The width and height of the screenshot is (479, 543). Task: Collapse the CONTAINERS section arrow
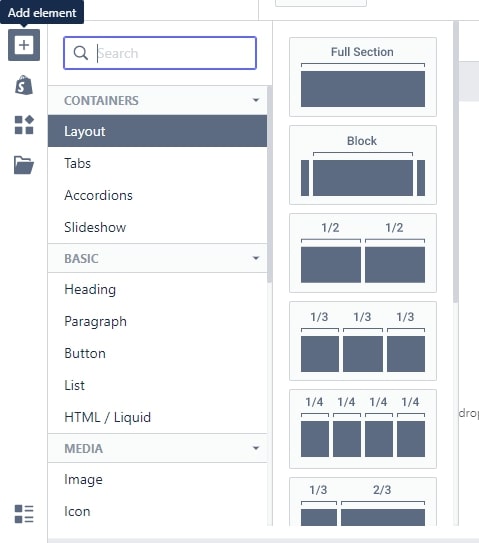pyautogui.click(x=256, y=100)
